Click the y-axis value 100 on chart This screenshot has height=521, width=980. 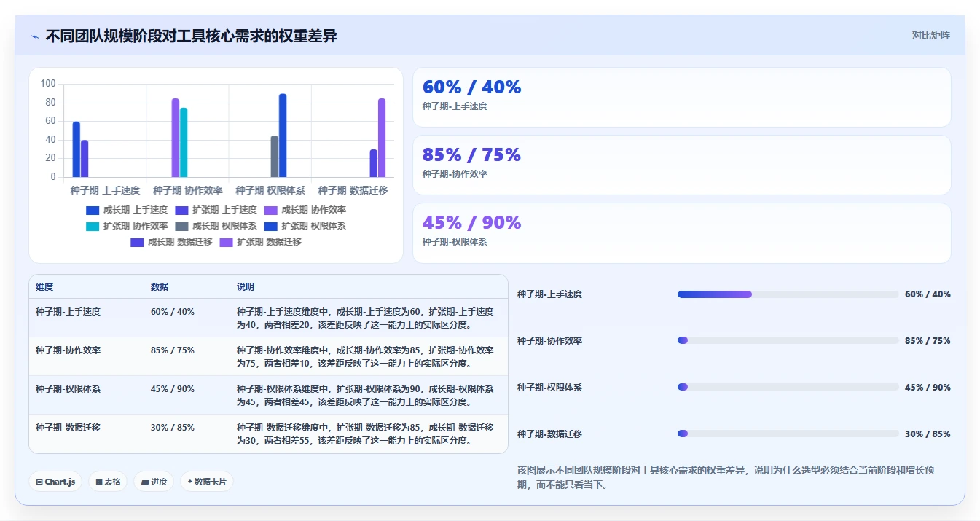pyautogui.click(x=48, y=84)
